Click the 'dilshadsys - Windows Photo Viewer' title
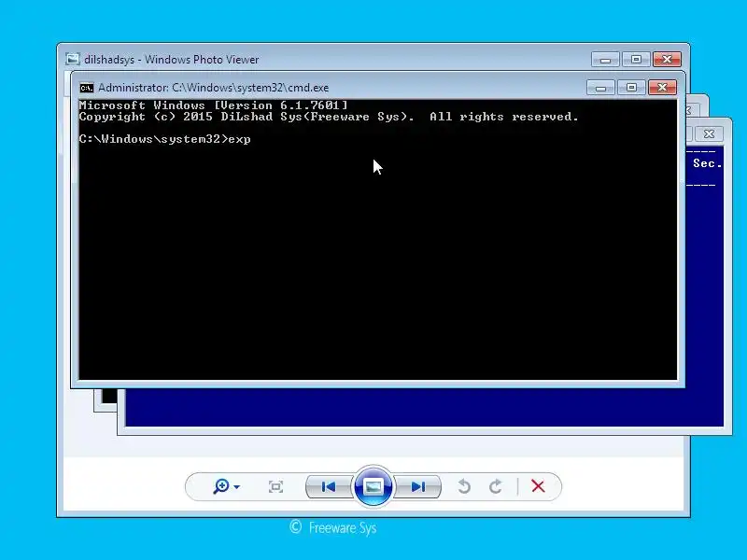The width and height of the screenshot is (747, 560). pyautogui.click(x=172, y=60)
